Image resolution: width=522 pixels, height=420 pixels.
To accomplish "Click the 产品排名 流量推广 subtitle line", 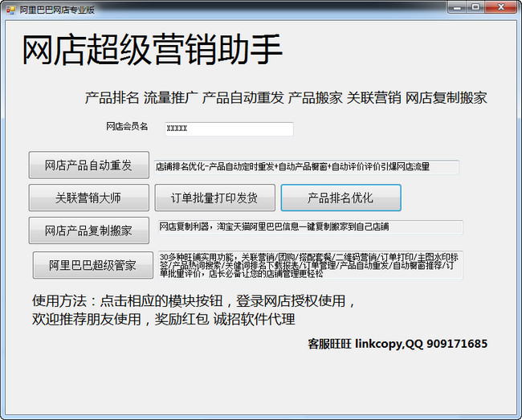I will (x=286, y=98).
